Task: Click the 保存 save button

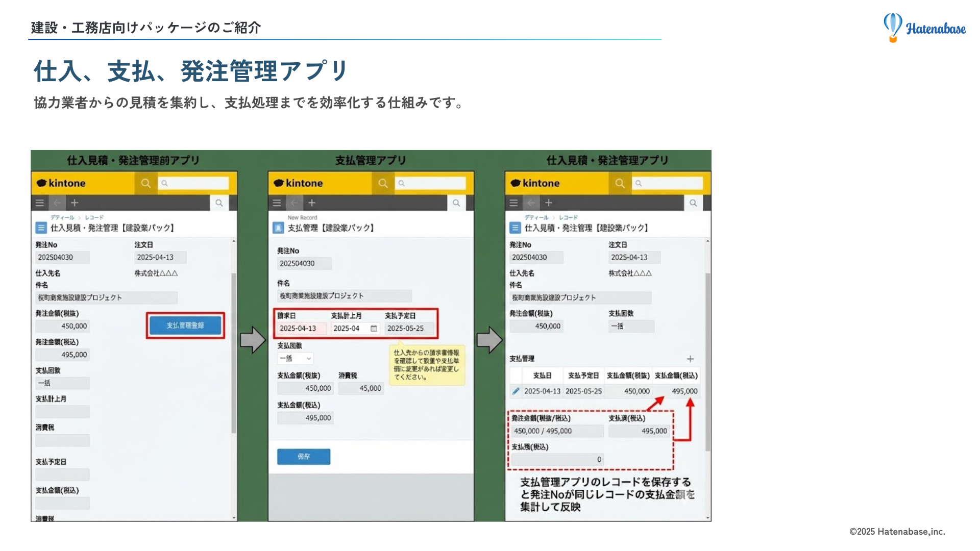Action: tap(303, 457)
